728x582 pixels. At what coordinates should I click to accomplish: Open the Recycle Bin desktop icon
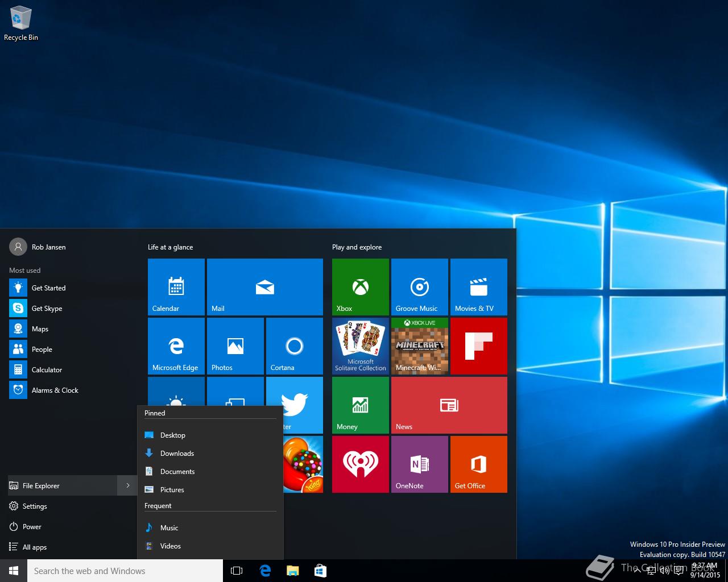pos(21,23)
